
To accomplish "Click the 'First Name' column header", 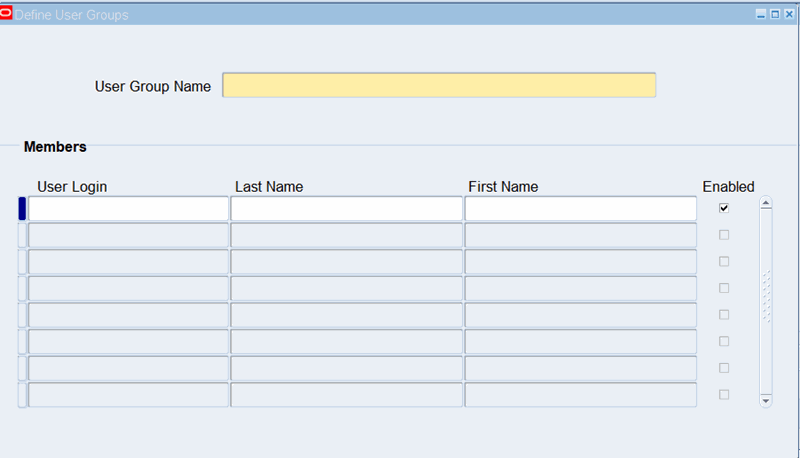I will click(x=503, y=187).
